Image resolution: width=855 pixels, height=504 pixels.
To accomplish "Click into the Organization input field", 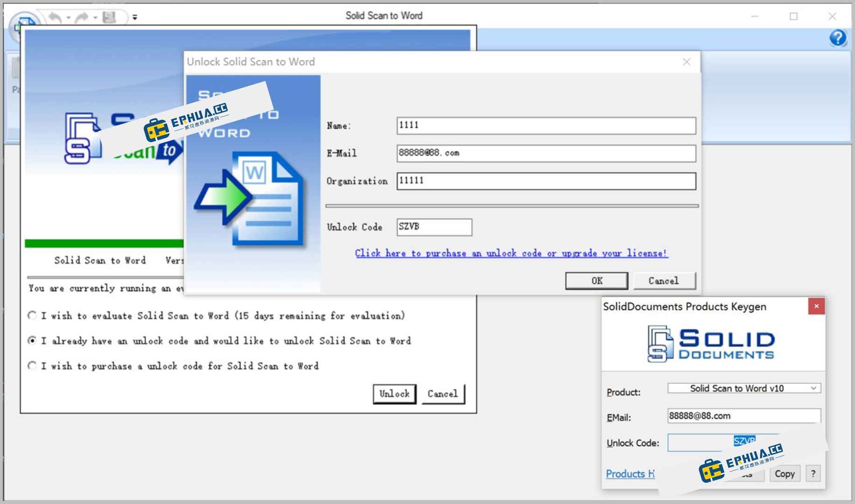I will point(546,181).
